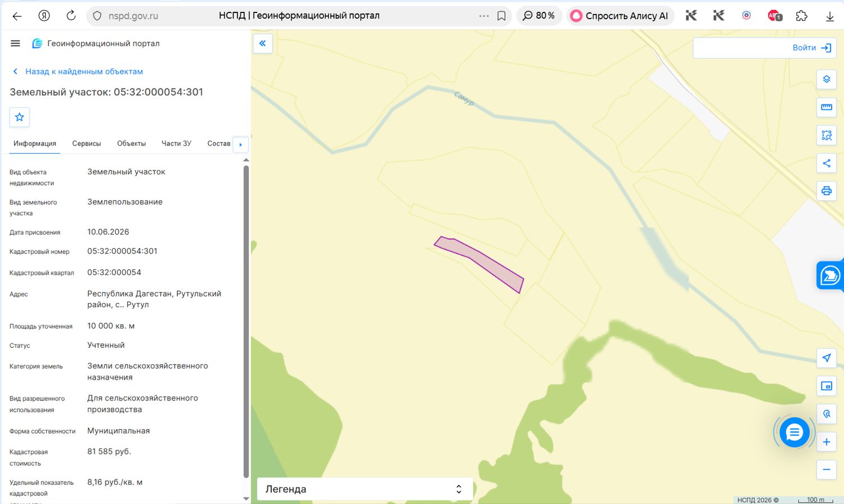
Task: Select the ruler measurement tool
Action: pos(826,107)
